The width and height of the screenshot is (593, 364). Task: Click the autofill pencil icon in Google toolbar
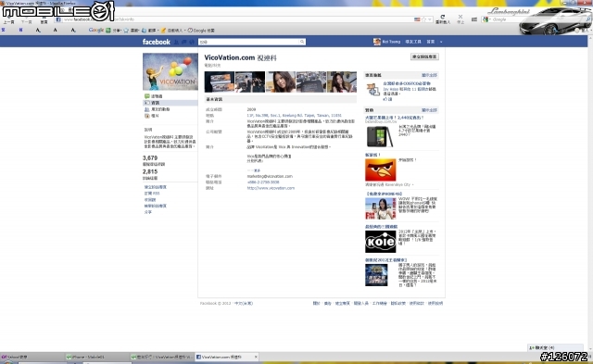[x=163, y=31]
